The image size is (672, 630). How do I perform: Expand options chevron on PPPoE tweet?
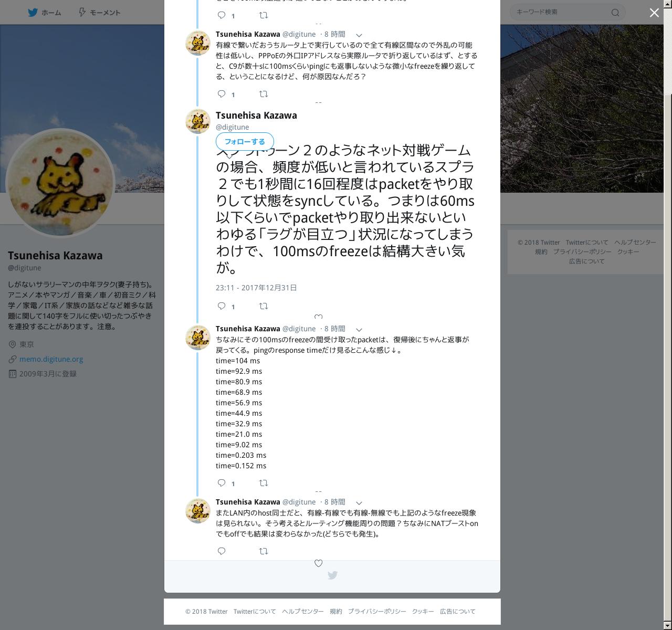(x=359, y=35)
